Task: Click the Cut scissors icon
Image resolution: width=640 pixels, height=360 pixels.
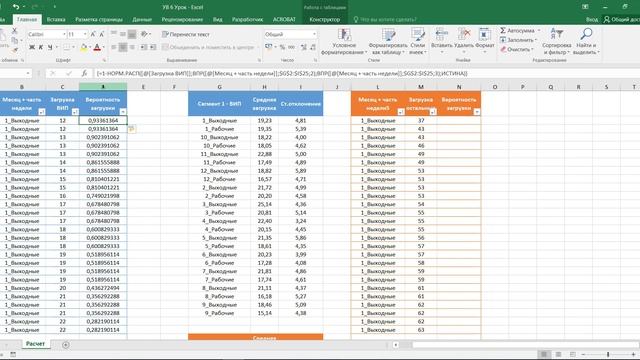Action: [14, 31]
